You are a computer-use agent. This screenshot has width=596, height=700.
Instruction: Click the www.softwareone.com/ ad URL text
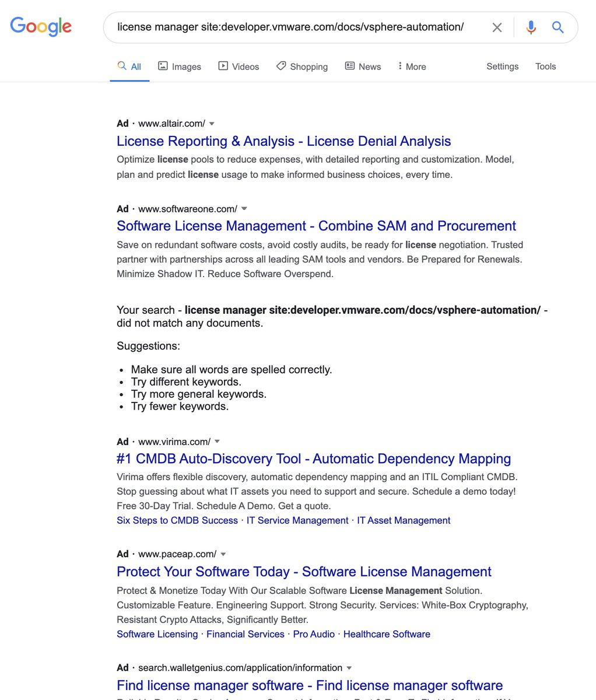188,209
